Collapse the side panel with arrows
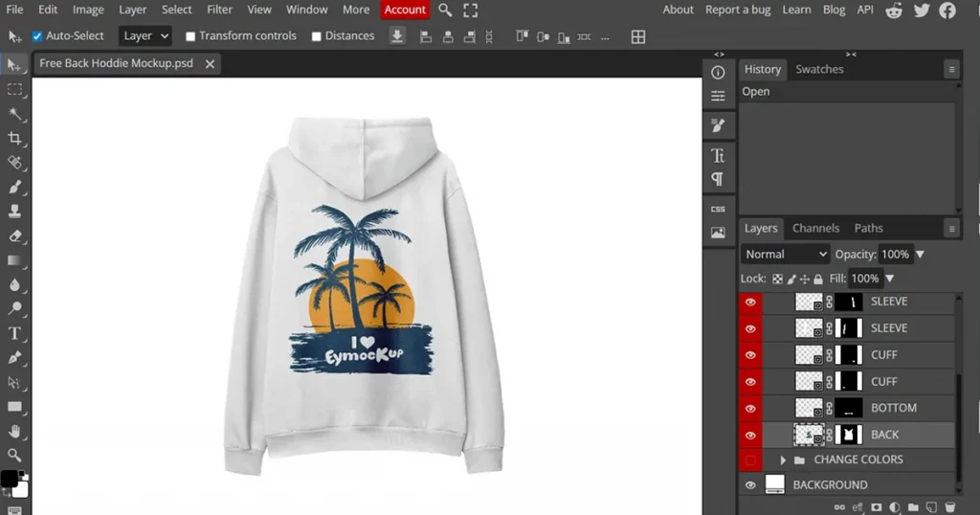The image size is (980, 515). [x=851, y=55]
